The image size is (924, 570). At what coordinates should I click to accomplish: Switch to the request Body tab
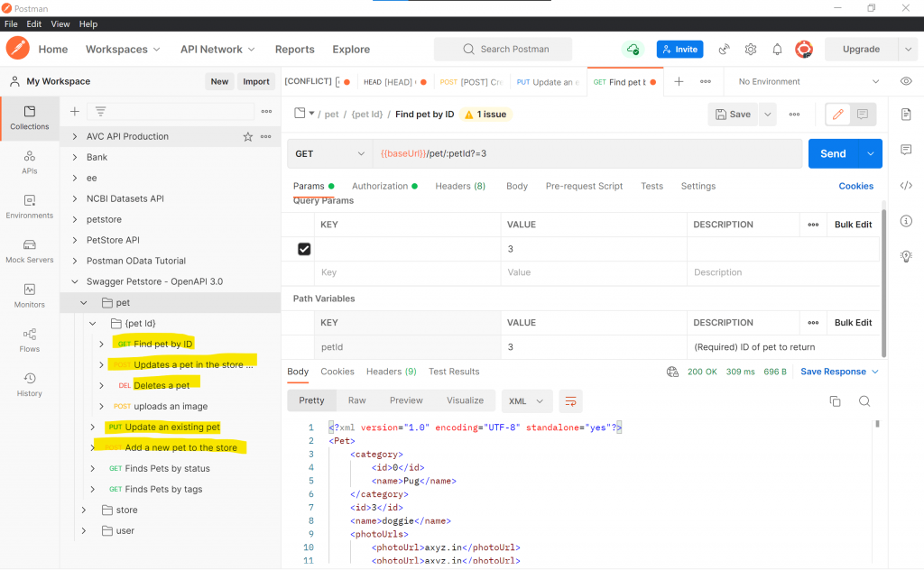(x=517, y=186)
